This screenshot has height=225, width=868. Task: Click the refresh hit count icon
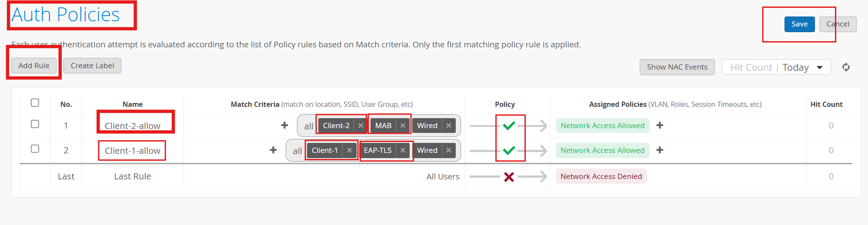click(846, 67)
